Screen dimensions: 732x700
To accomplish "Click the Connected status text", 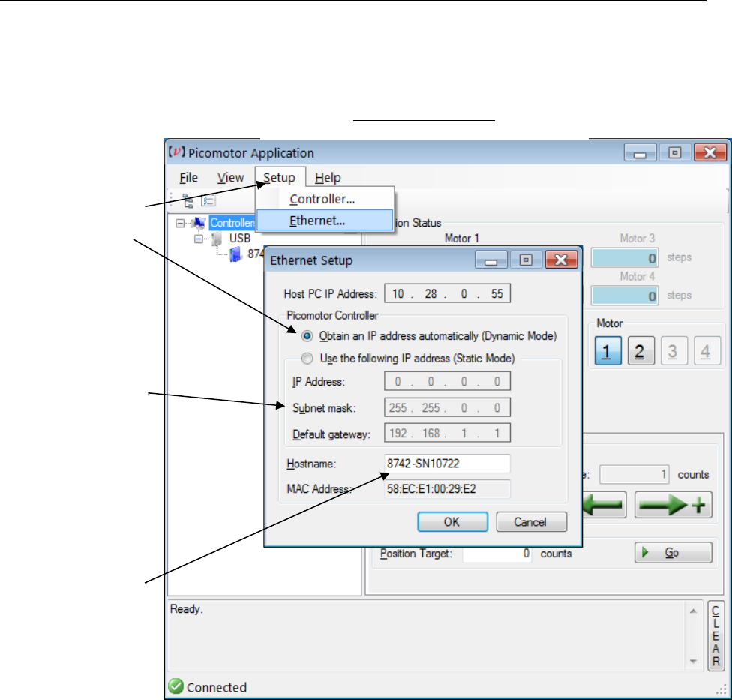I will pyautogui.click(x=217, y=687).
